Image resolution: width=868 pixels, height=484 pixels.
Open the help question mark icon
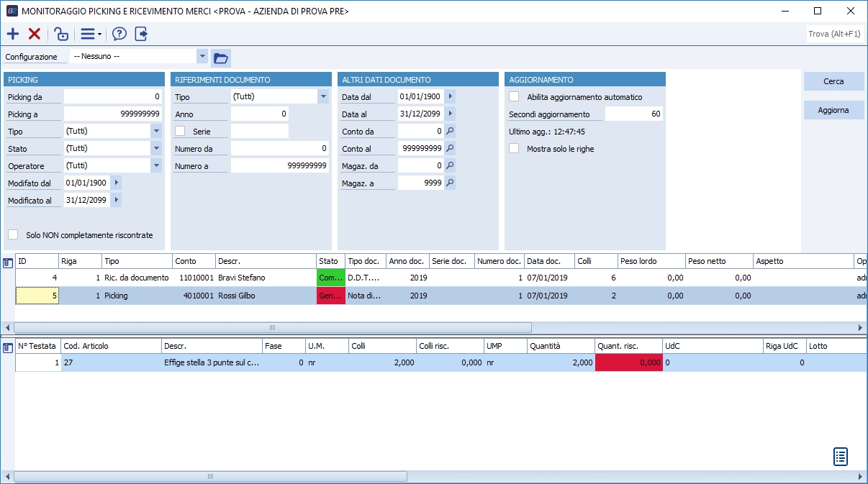119,34
